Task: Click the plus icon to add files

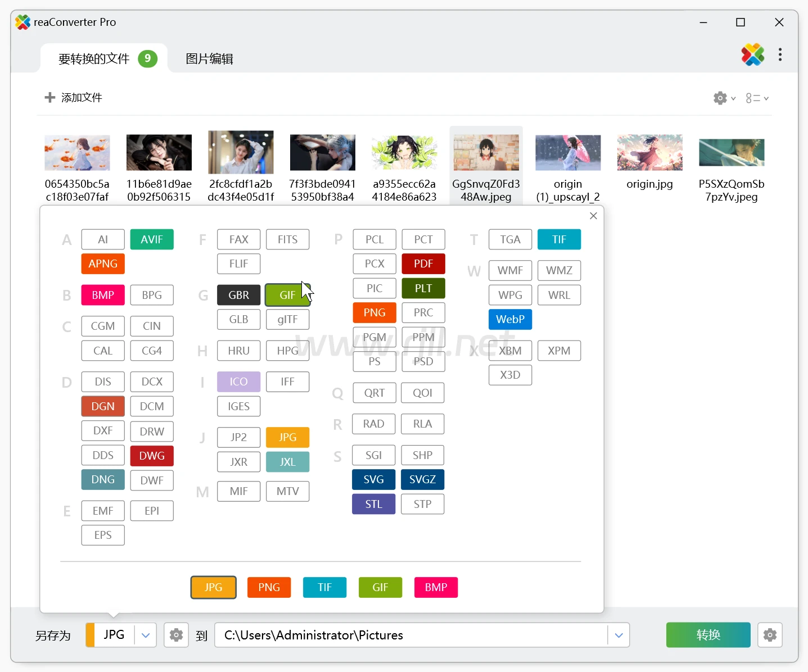Action: [50, 98]
